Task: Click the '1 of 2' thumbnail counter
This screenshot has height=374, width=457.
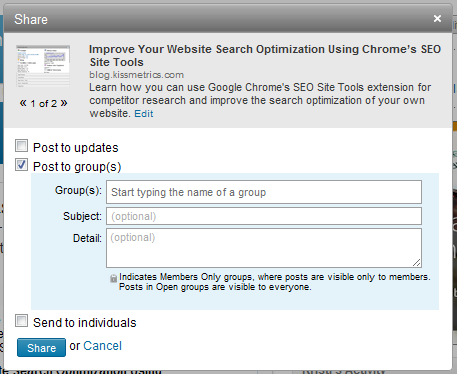Action: tap(44, 104)
